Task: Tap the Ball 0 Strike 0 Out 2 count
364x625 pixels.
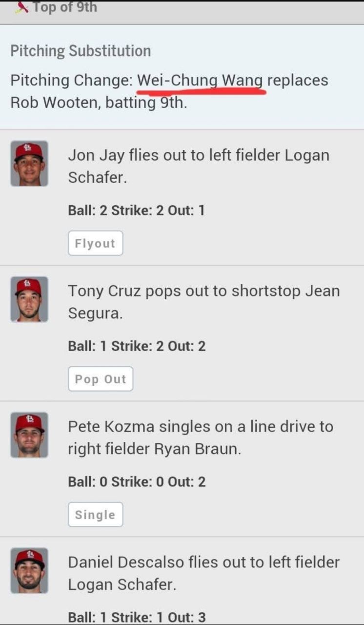Action: coord(137,482)
